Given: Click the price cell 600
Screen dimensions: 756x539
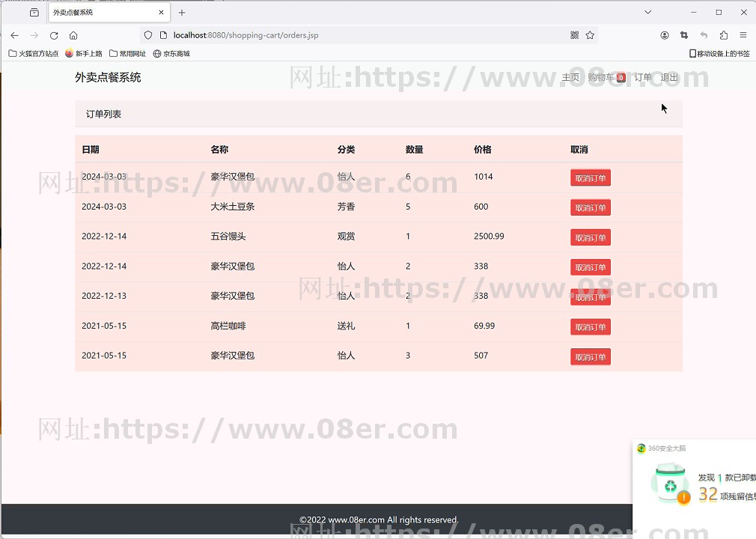Looking at the screenshot, I should click(x=481, y=207).
